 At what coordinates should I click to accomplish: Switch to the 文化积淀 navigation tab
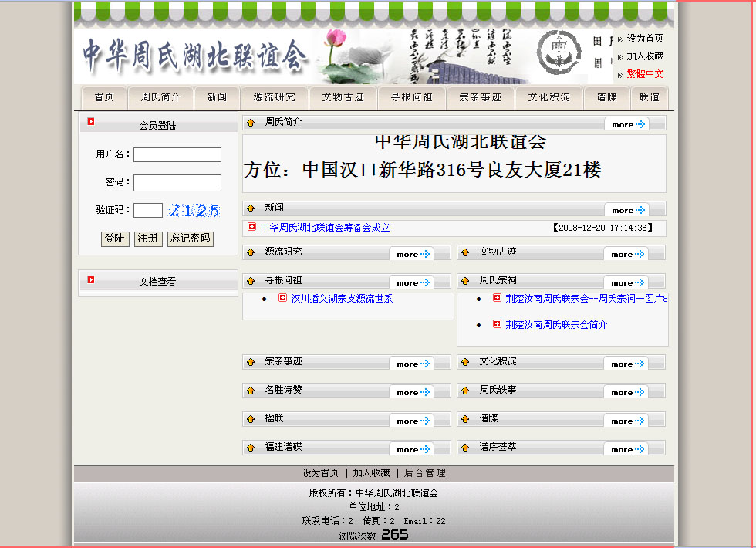pyautogui.click(x=548, y=97)
